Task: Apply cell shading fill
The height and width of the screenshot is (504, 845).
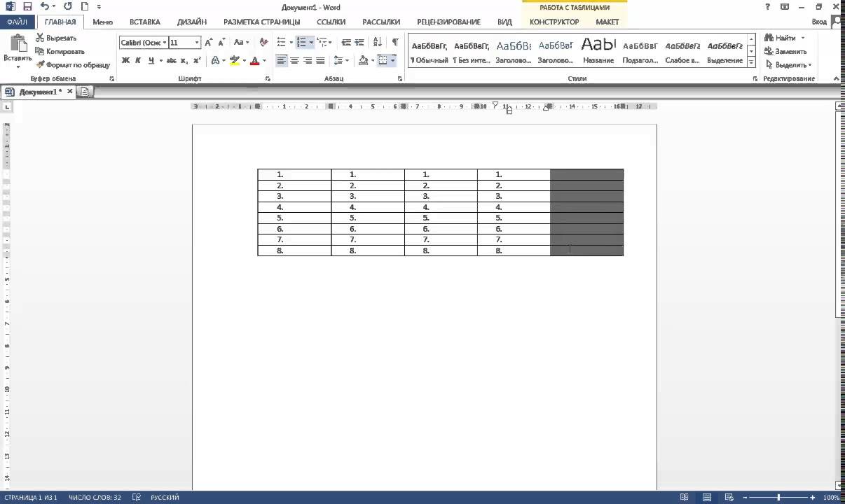Action: point(363,61)
